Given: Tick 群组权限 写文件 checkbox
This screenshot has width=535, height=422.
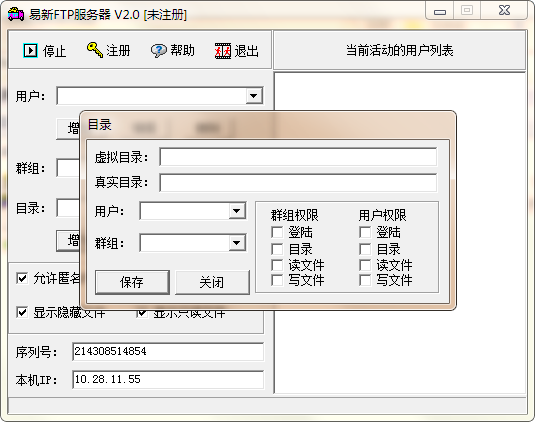Looking at the screenshot, I should (277, 280).
